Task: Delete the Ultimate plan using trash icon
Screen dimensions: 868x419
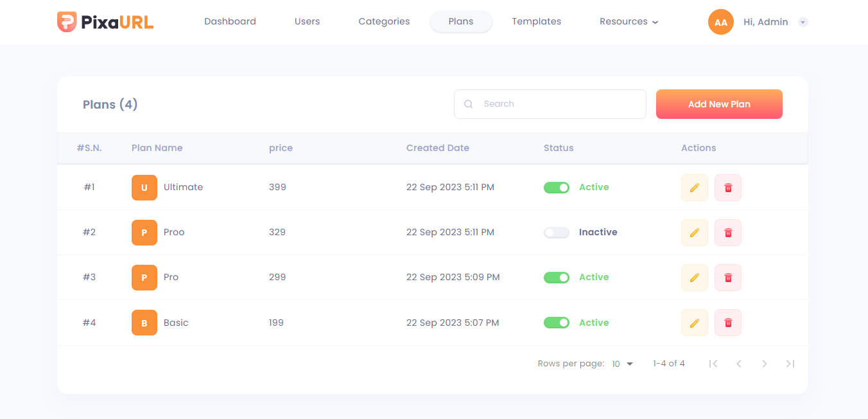Action: [728, 188]
